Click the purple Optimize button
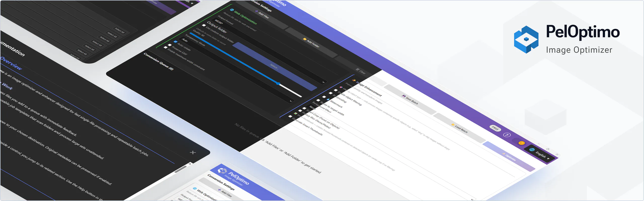 point(509,156)
